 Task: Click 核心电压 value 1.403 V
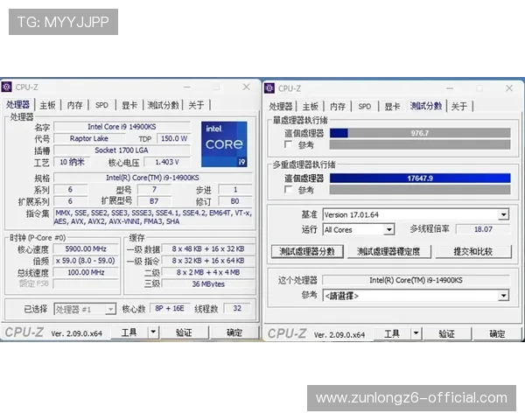[167, 162]
